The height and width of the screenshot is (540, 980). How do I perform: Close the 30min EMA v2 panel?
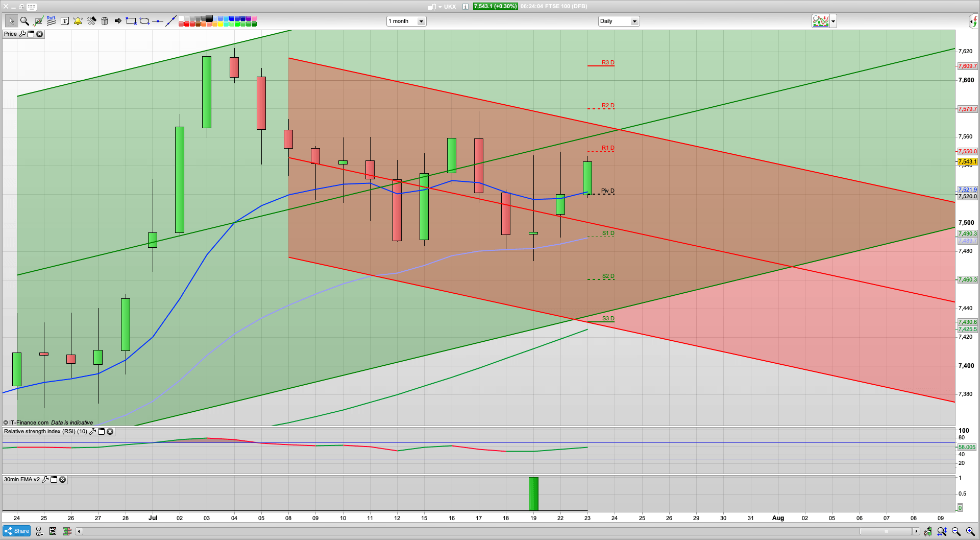[x=62, y=479]
